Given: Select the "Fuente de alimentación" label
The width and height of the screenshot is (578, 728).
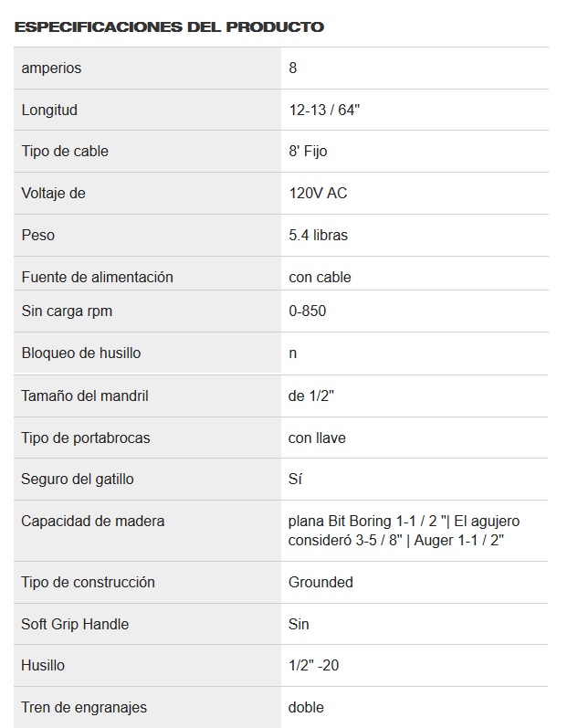Looking at the screenshot, I should tap(97, 277).
